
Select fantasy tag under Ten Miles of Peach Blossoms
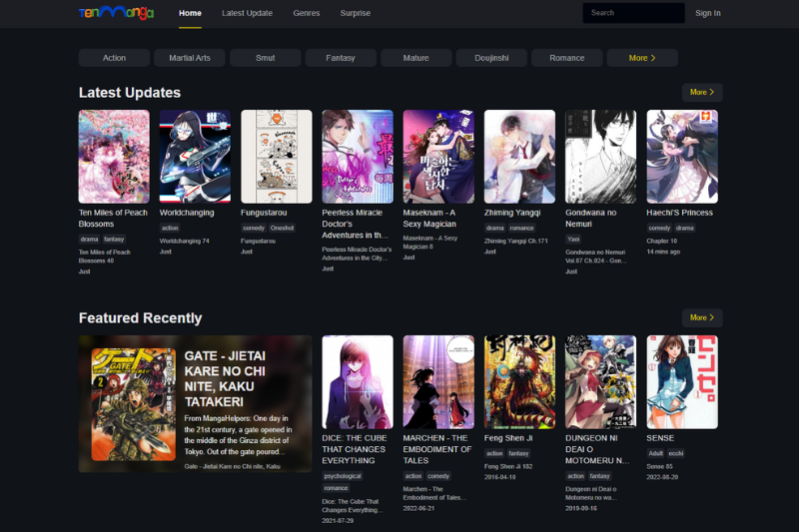pos(114,240)
